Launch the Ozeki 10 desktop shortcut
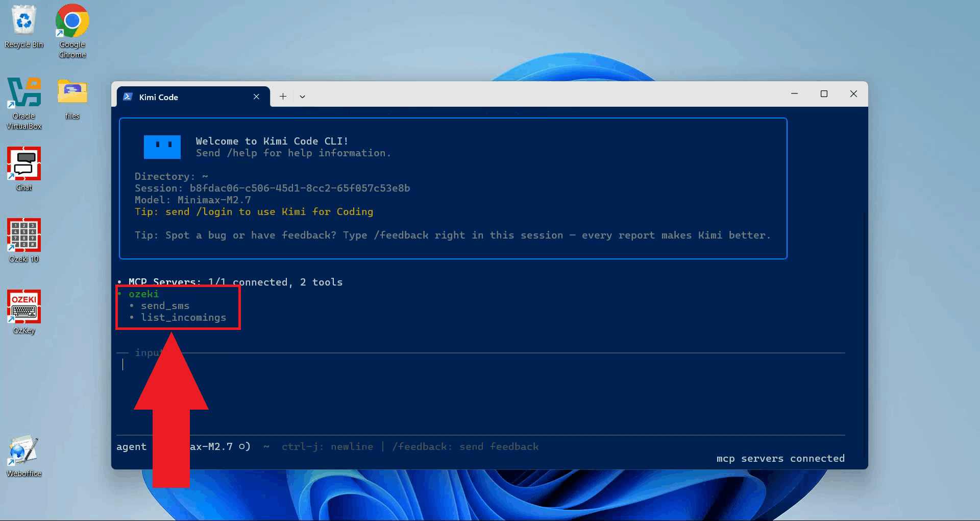This screenshot has width=980, height=521. [24, 241]
